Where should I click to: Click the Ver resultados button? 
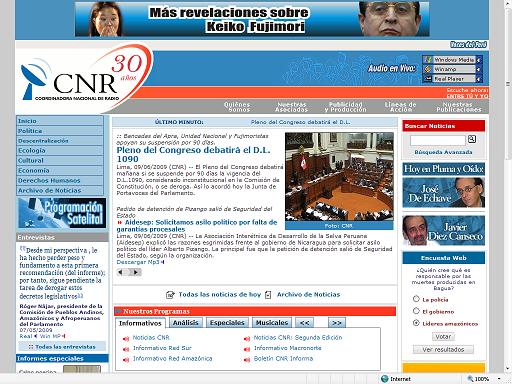443,349
